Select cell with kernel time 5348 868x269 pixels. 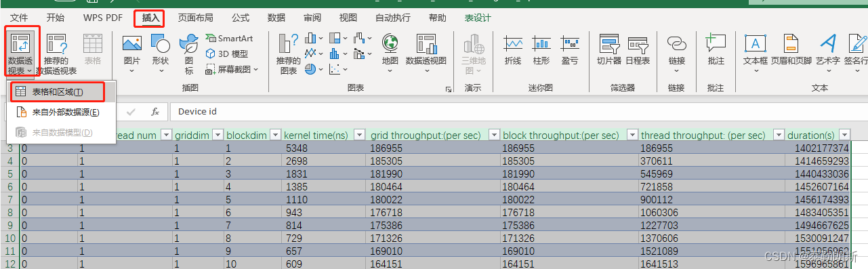[323, 148]
